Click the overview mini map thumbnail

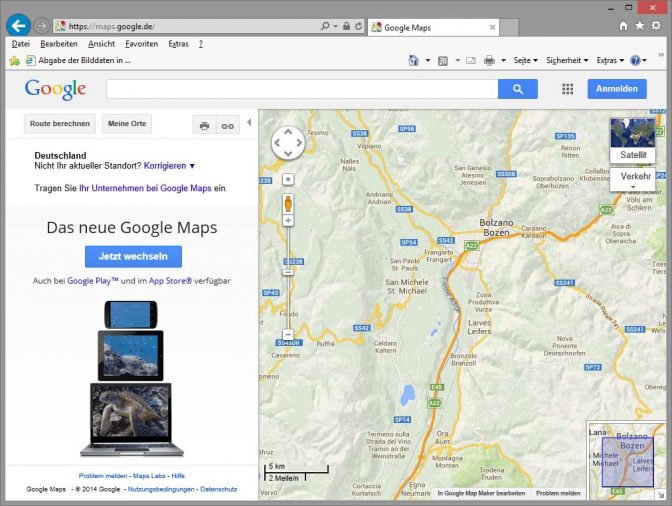coord(626,460)
